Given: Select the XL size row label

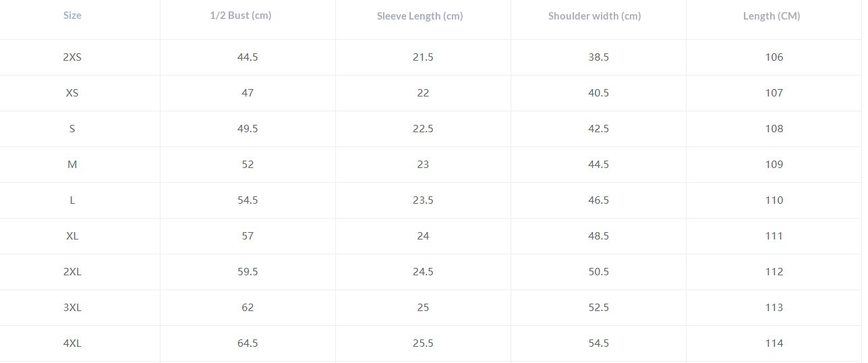Looking at the screenshot, I should click(72, 236).
